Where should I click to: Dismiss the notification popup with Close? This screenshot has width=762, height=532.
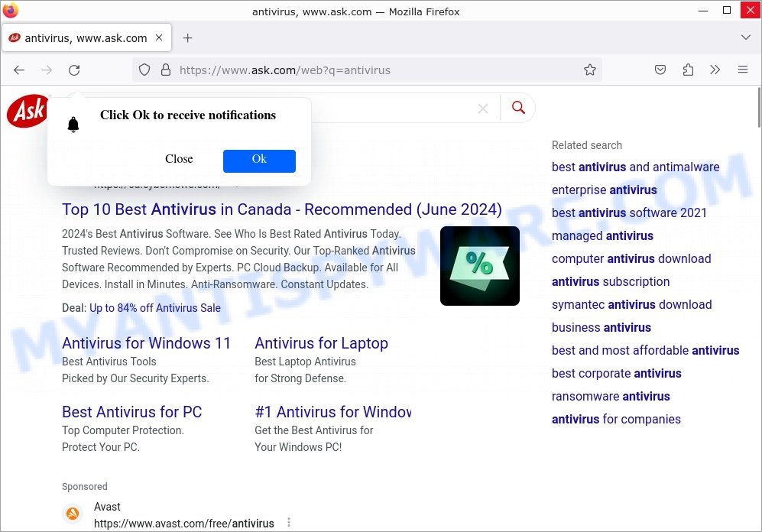coord(179,159)
